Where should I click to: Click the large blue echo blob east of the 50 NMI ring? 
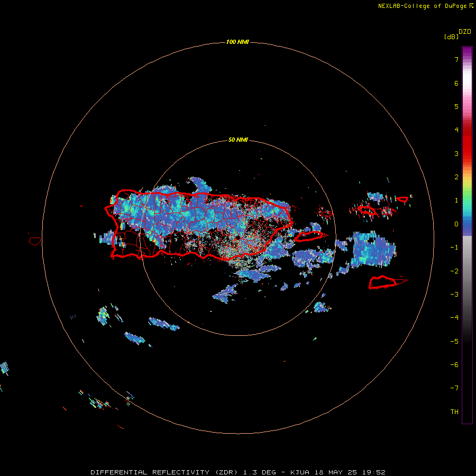[x=373, y=249]
